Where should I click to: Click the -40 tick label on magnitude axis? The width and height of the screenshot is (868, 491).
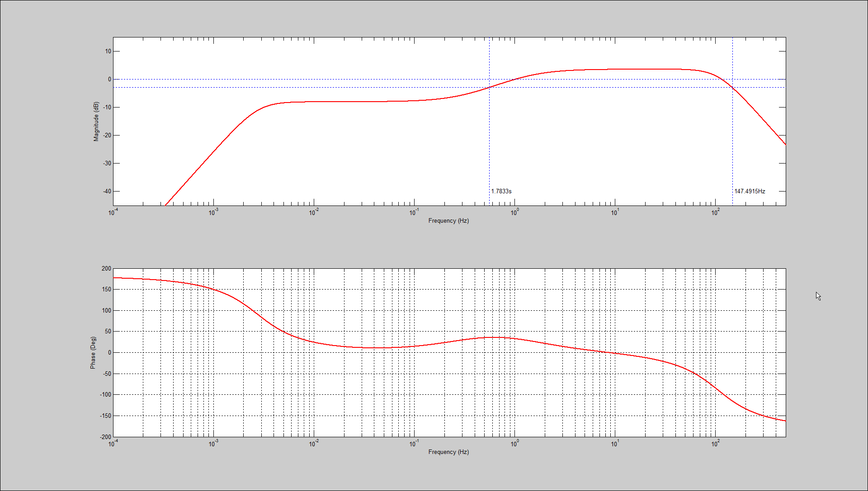point(107,192)
